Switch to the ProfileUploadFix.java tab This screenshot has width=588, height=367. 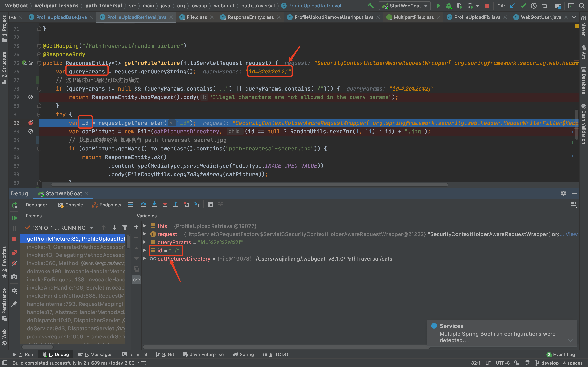pos(477,17)
